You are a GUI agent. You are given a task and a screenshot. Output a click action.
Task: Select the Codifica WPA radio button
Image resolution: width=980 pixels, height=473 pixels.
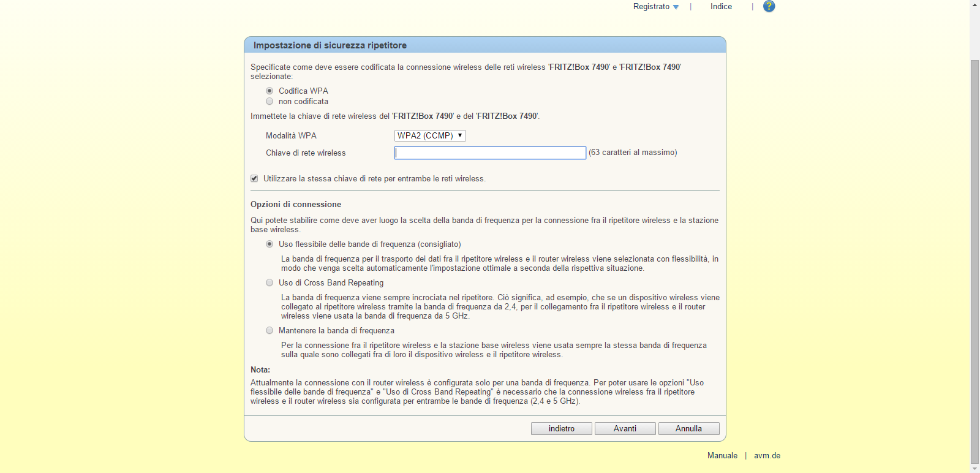click(269, 91)
